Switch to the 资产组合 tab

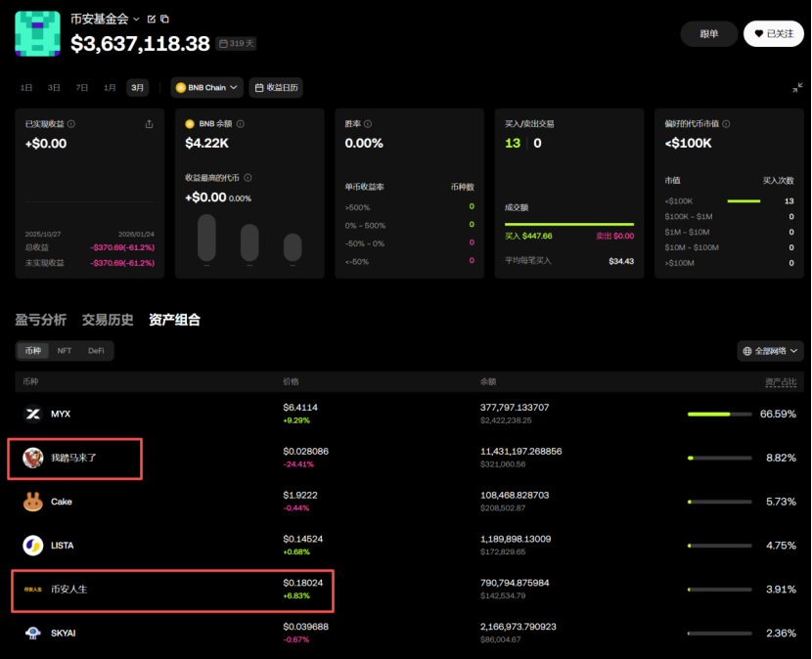click(174, 320)
